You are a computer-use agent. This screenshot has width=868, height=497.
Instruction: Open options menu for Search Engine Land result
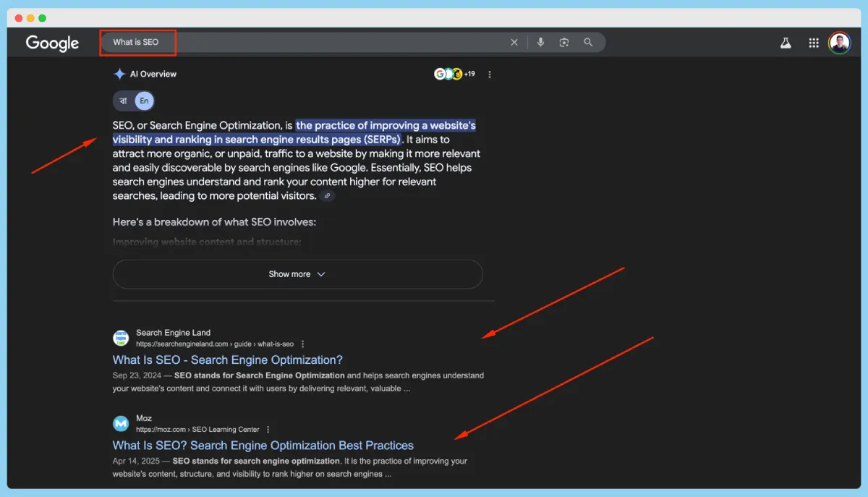[302, 344]
